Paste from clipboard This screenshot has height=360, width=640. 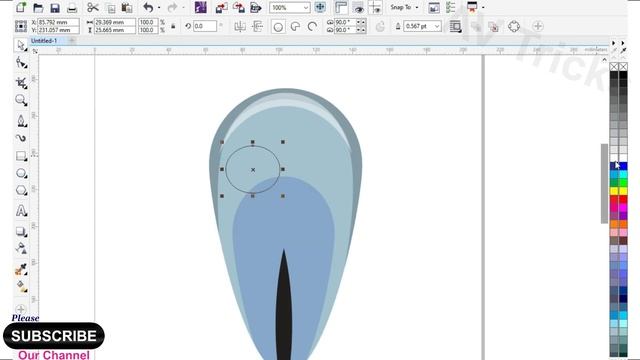pyautogui.click(x=127, y=8)
